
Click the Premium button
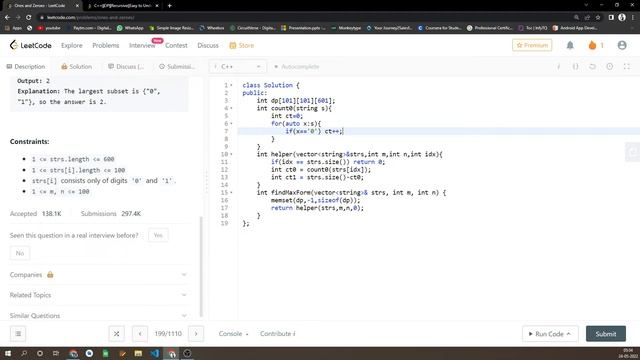tap(532, 45)
